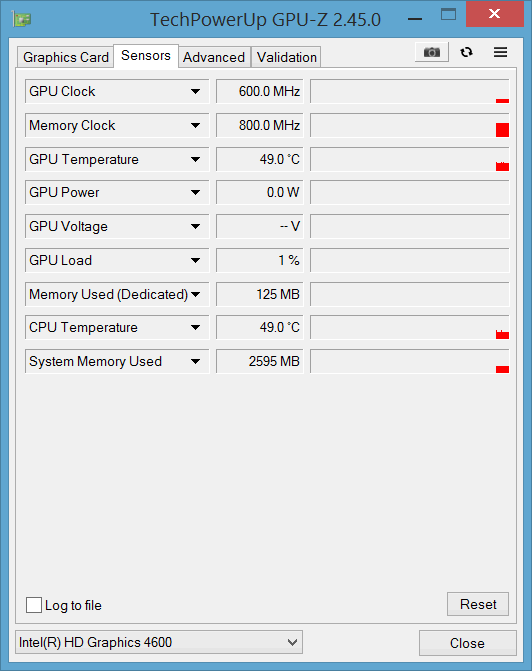The height and width of the screenshot is (671, 532).
Task: Click the Reset button
Action: [x=478, y=604]
